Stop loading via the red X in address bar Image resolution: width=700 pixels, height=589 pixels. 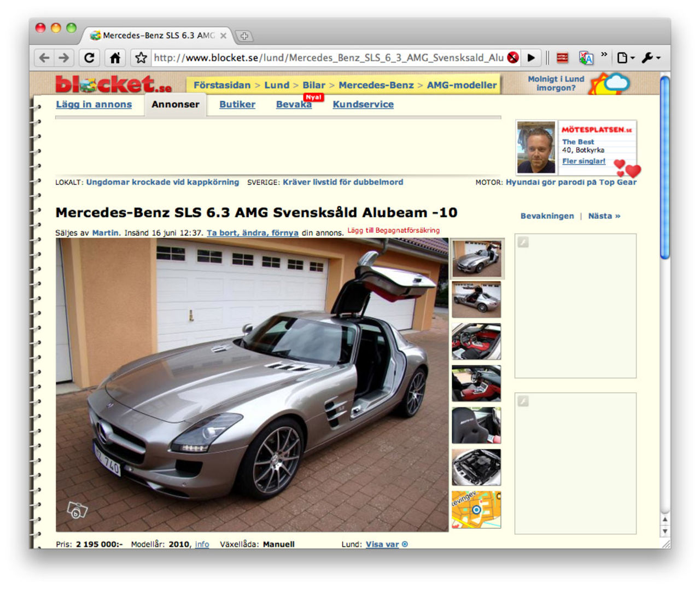[512, 56]
